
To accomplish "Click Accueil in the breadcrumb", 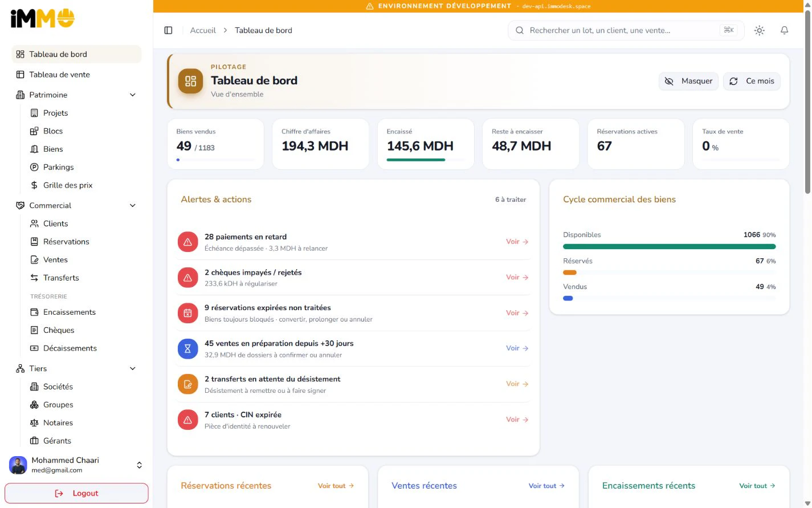I will [203, 30].
